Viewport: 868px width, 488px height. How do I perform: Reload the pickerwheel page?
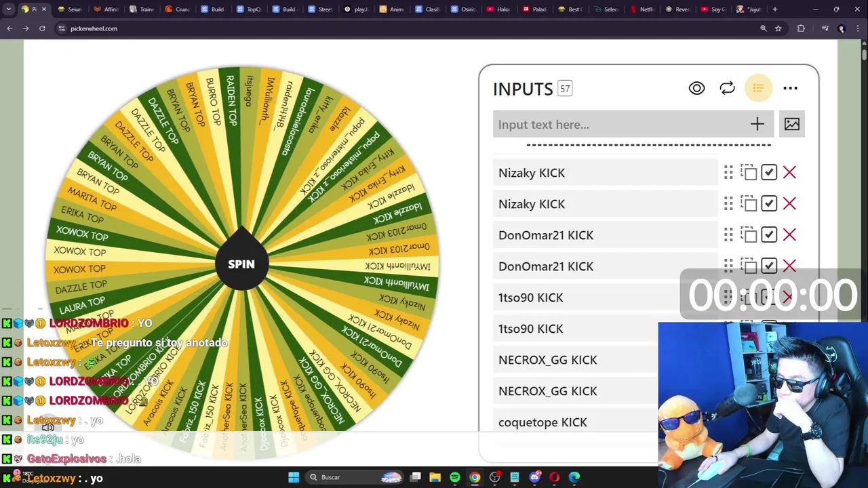42,28
